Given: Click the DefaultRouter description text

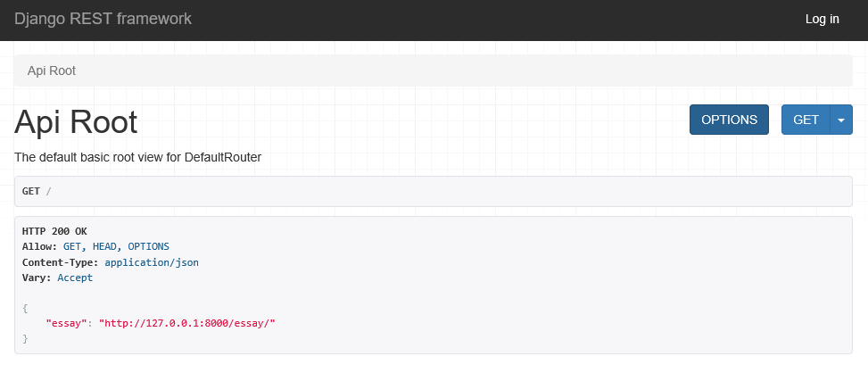Looking at the screenshot, I should 138,157.
